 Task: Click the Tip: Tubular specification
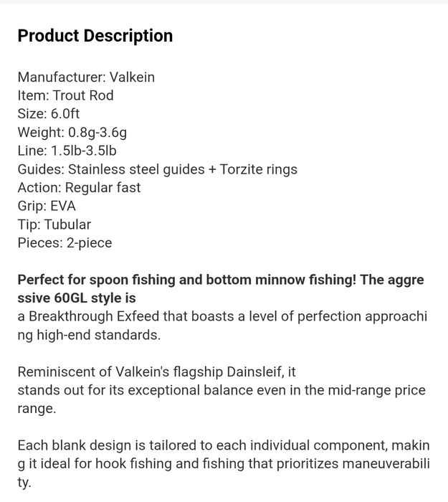(54, 224)
